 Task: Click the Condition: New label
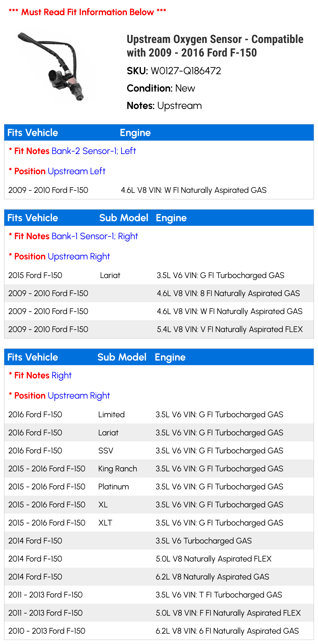coord(161,88)
